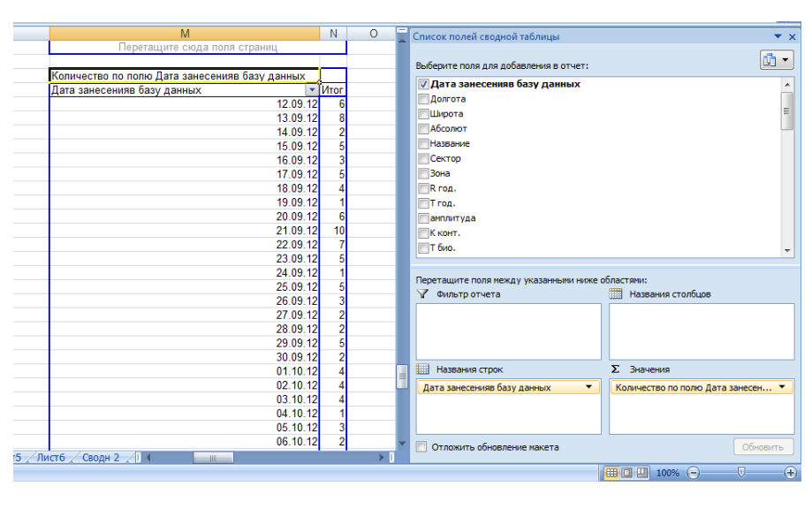Click the 100% zoom level indicator
The height and width of the screenshot is (517, 812).
pyautogui.click(x=667, y=473)
